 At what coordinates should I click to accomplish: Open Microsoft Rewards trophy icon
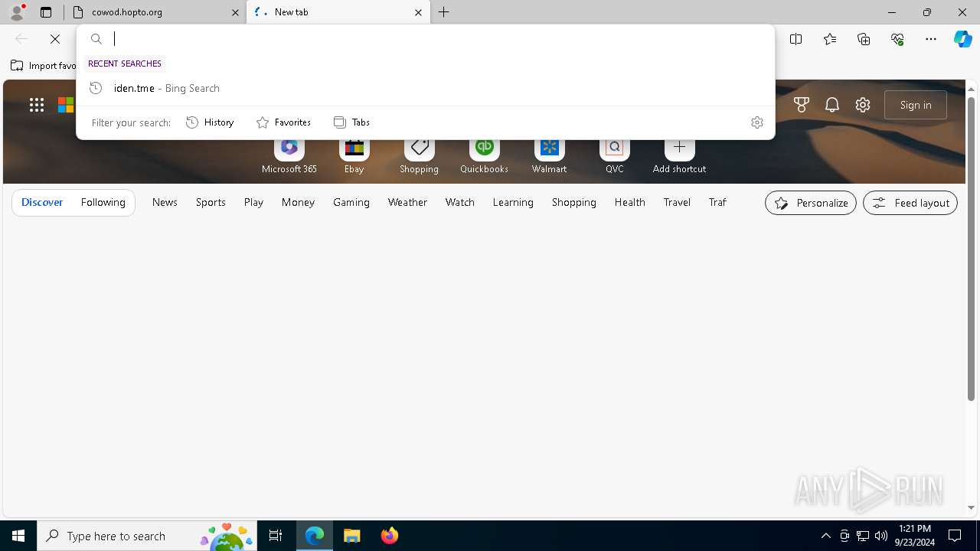point(802,105)
